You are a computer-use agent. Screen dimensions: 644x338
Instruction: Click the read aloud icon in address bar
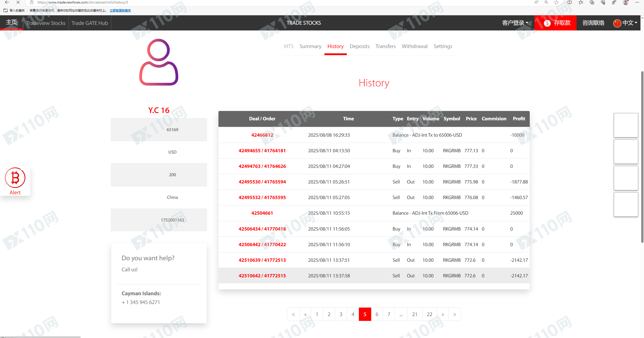tap(536, 3)
